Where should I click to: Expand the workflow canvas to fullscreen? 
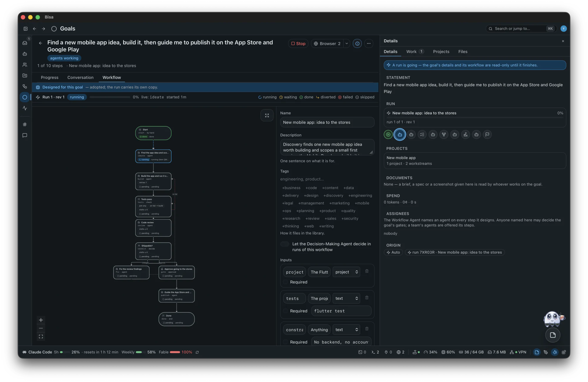coord(267,115)
